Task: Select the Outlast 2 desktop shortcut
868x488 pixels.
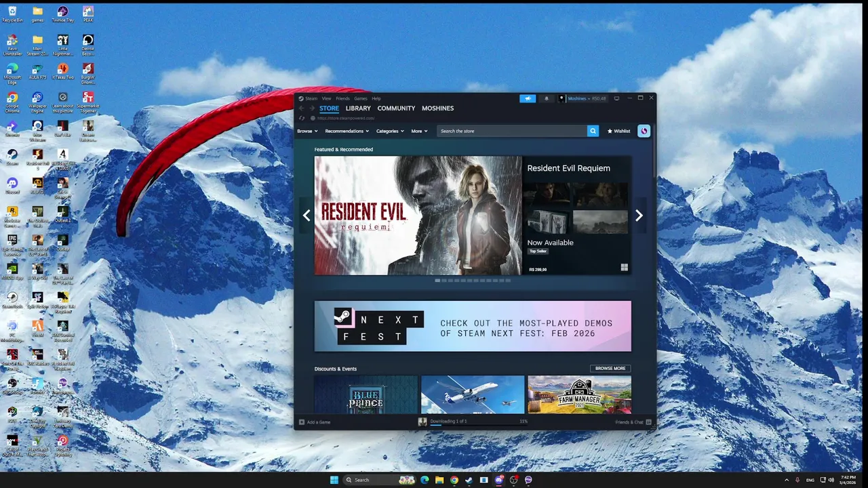Action: click(x=62, y=214)
